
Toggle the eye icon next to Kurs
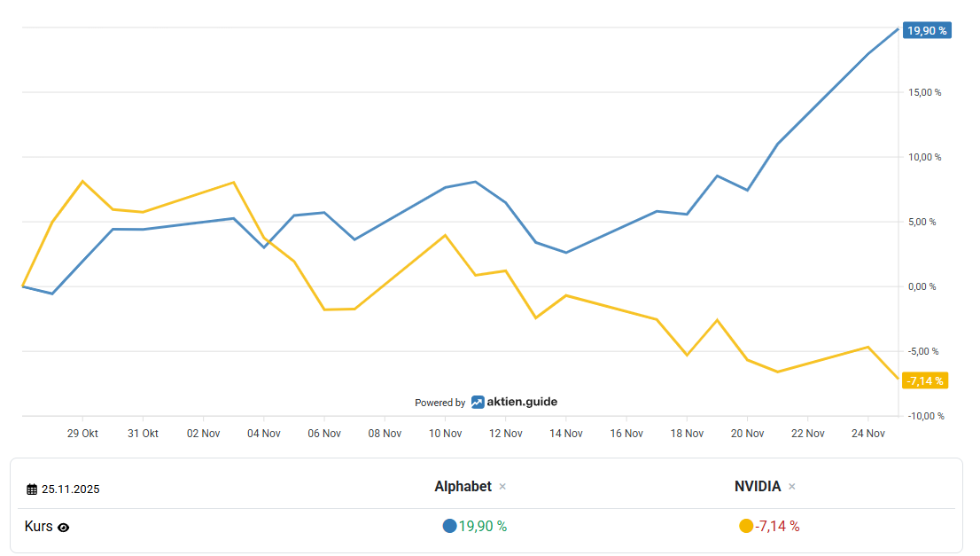(64, 528)
